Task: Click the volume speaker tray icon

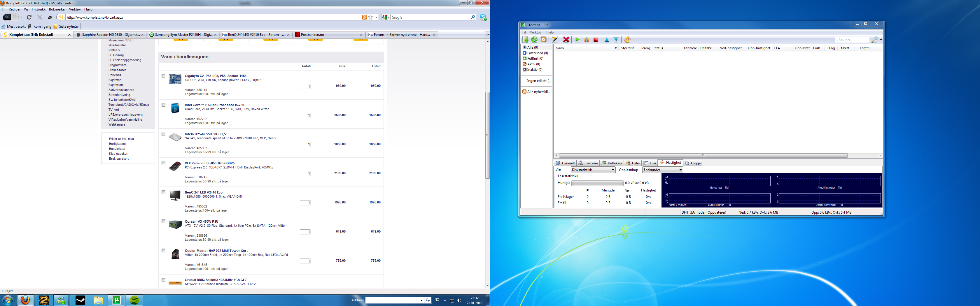Action: (459, 300)
